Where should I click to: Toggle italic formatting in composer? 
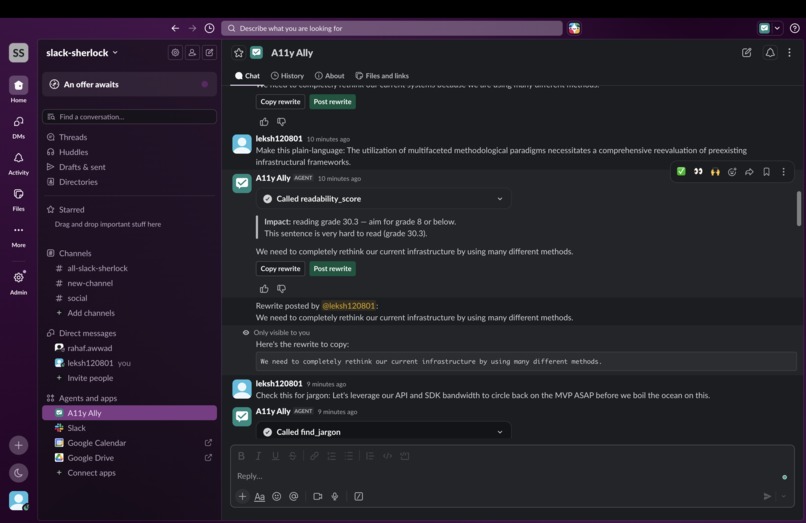click(259, 456)
